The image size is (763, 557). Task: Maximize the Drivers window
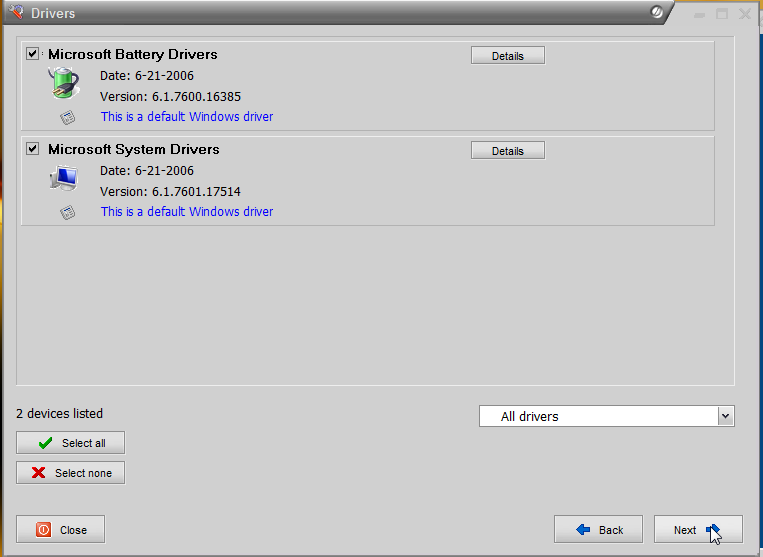pyautogui.click(x=722, y=14)
